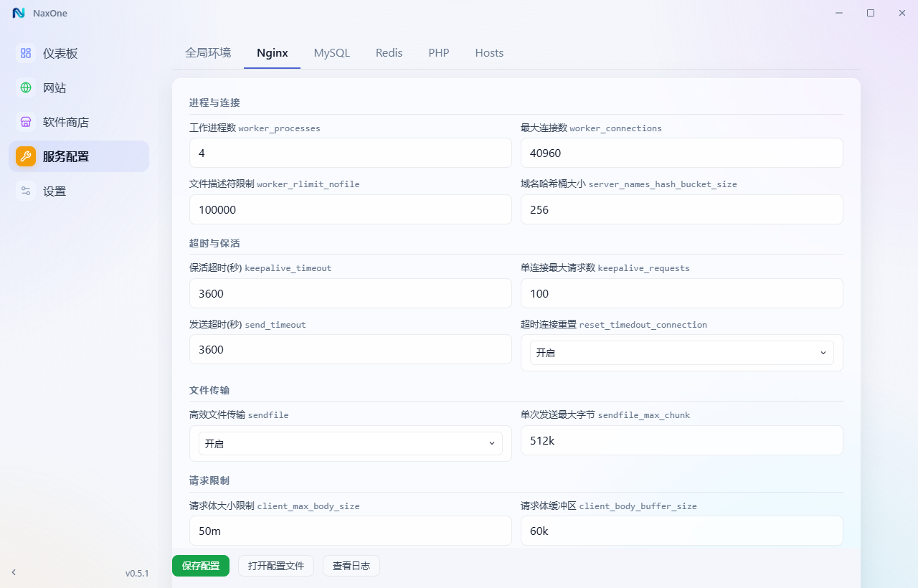This screenshot has width=918, height=588.
Task: Switch to the 全局环境 tab
Action: coord(208,53)
